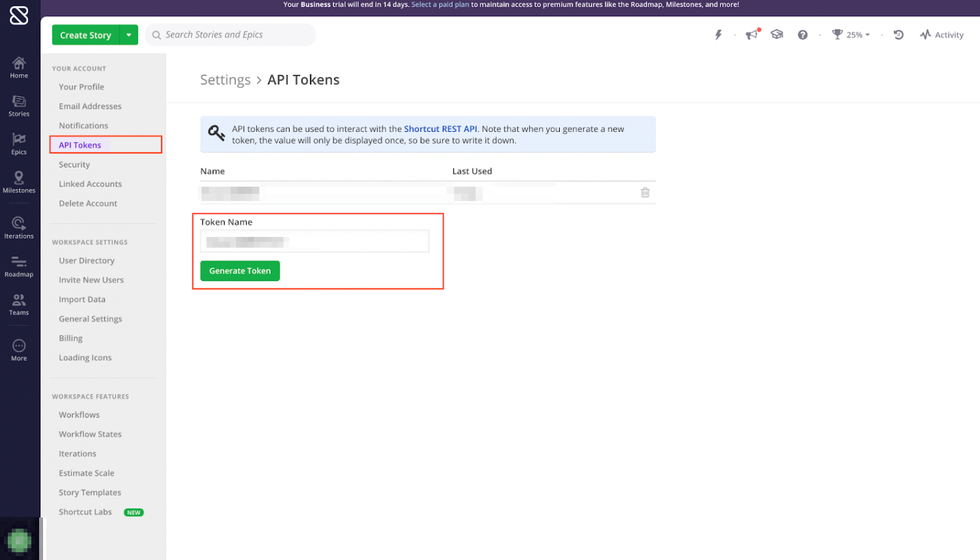Expand the Create Story dropdown arrow
The image size is (980, 560).
point(129,35)
